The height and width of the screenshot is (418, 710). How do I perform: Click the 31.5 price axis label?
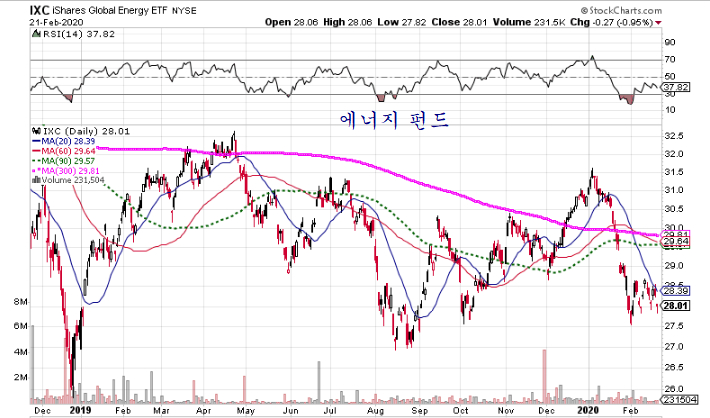(673, 172)
